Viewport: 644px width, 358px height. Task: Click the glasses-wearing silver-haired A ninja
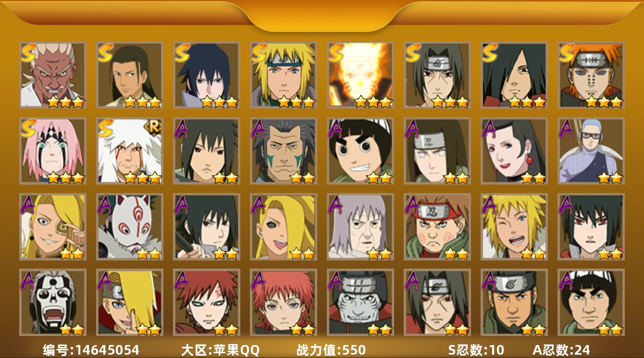tap(591, 151)
